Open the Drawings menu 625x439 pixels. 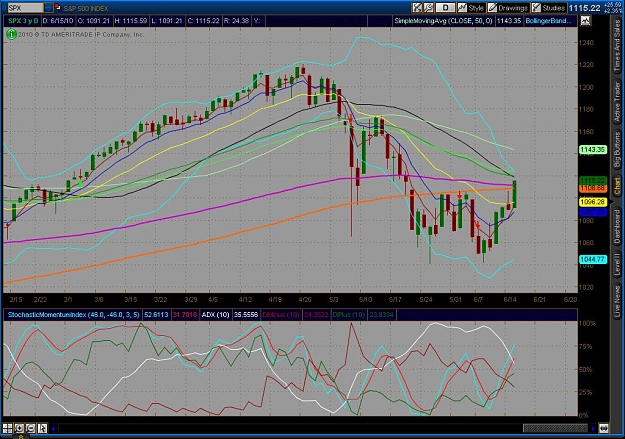pyautogui.click(x=508, y=8)
